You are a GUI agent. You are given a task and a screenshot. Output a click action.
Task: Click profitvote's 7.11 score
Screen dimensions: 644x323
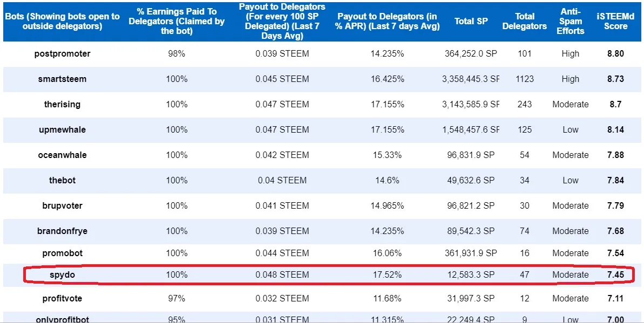(616, 298)
